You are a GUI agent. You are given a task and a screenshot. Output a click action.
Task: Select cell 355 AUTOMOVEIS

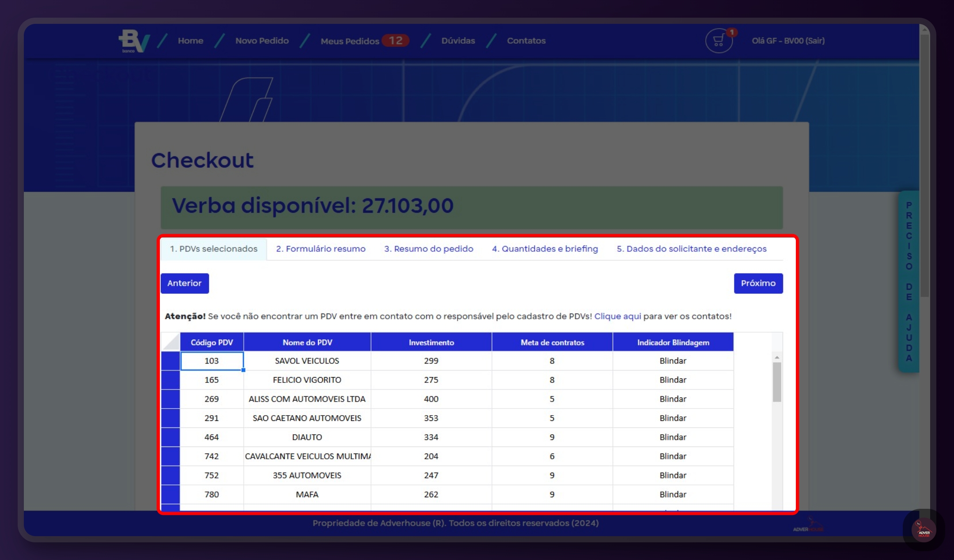point(307,475)
